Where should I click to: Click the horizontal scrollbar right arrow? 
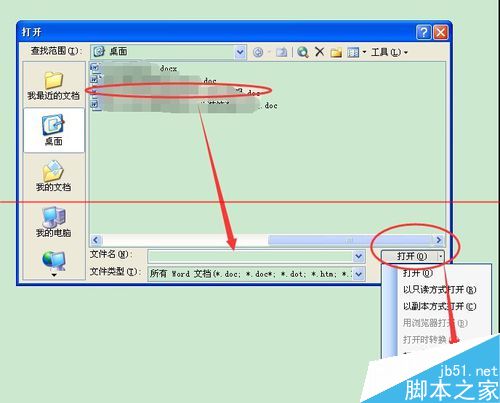[439, 240]
